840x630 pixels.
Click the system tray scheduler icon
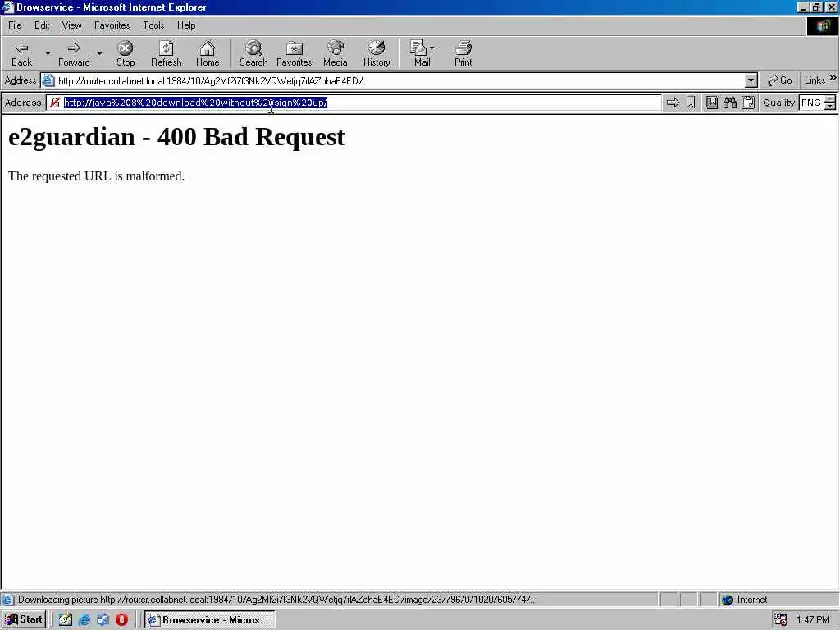pyautogui.click(x=781, y=620)
